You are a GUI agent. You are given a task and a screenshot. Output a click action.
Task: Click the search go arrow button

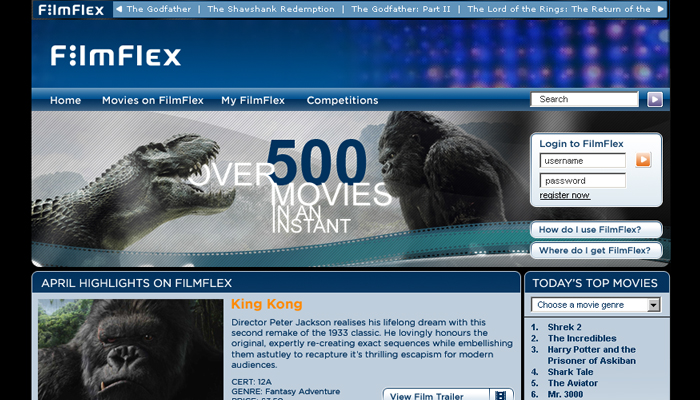click(x=655, y=99)
